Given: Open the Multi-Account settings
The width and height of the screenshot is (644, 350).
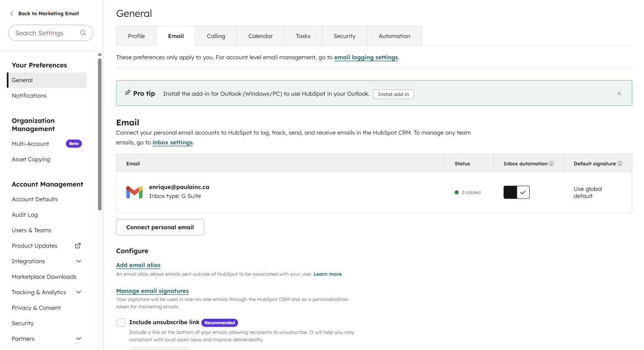Looking at the screenshot, I should (x=30, y=144).
